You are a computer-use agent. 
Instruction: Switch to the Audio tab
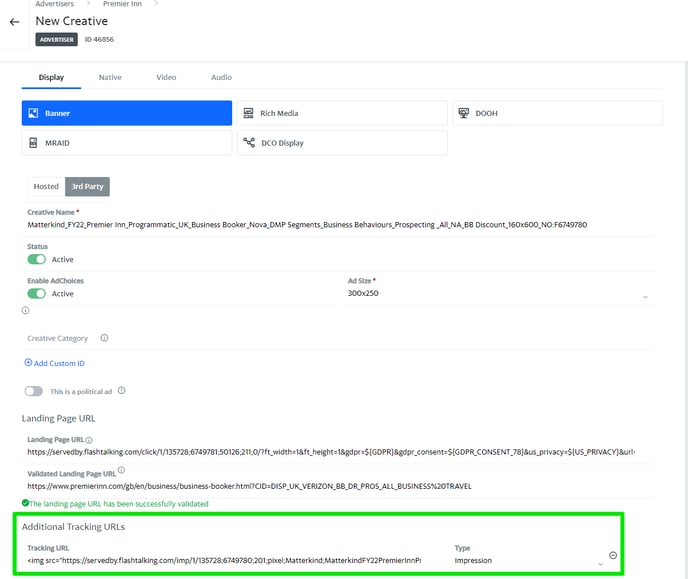[x=221, y=77]
